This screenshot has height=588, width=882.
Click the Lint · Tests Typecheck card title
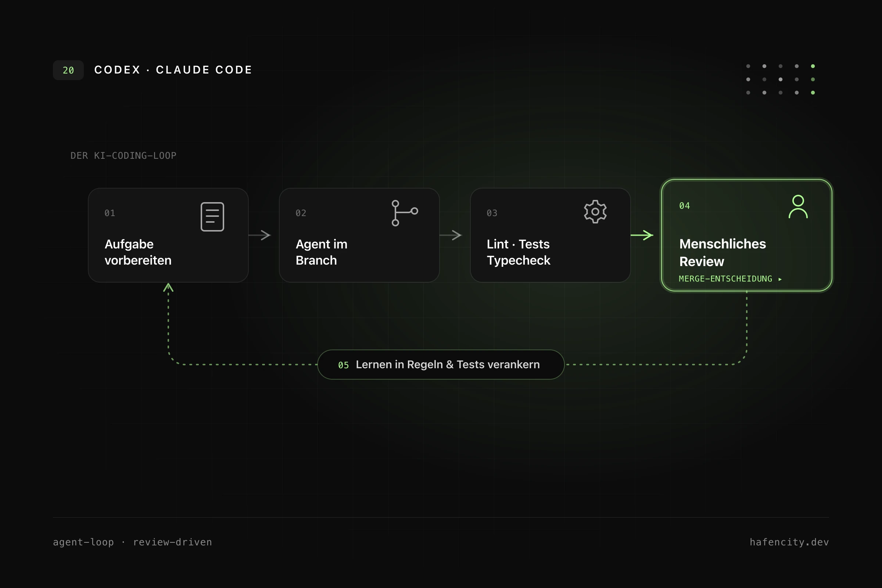(518, 252)
